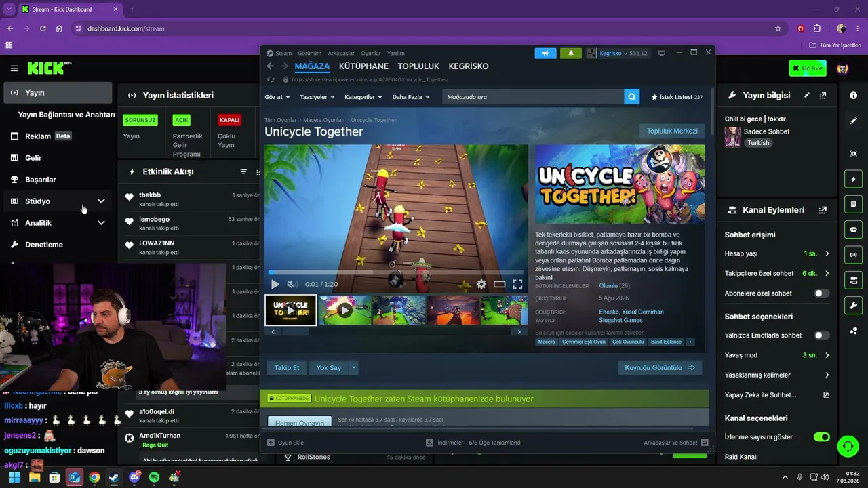Open the Göz at dropdown
Screen dimensions: 868x488
pyautogui.click(x=277, y=97)
